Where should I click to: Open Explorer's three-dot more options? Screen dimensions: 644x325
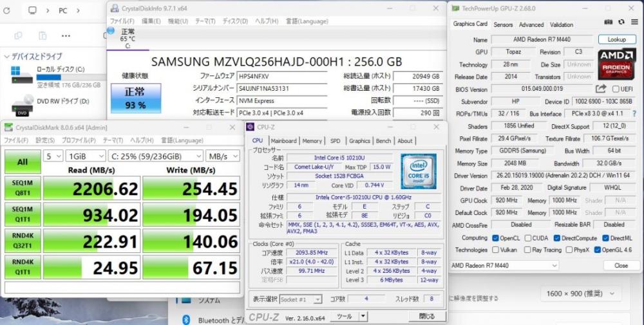pyautogui.click(x=66, y=36)
